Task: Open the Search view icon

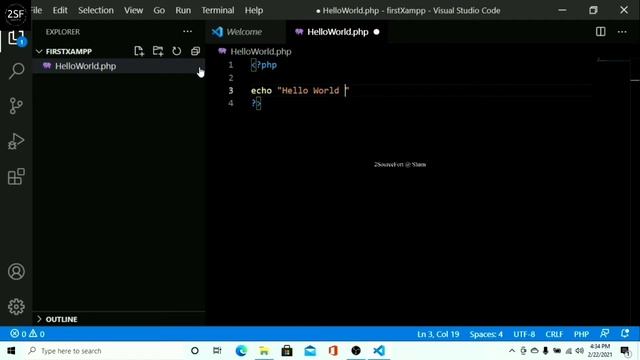Action: click(x=16, y=71)
